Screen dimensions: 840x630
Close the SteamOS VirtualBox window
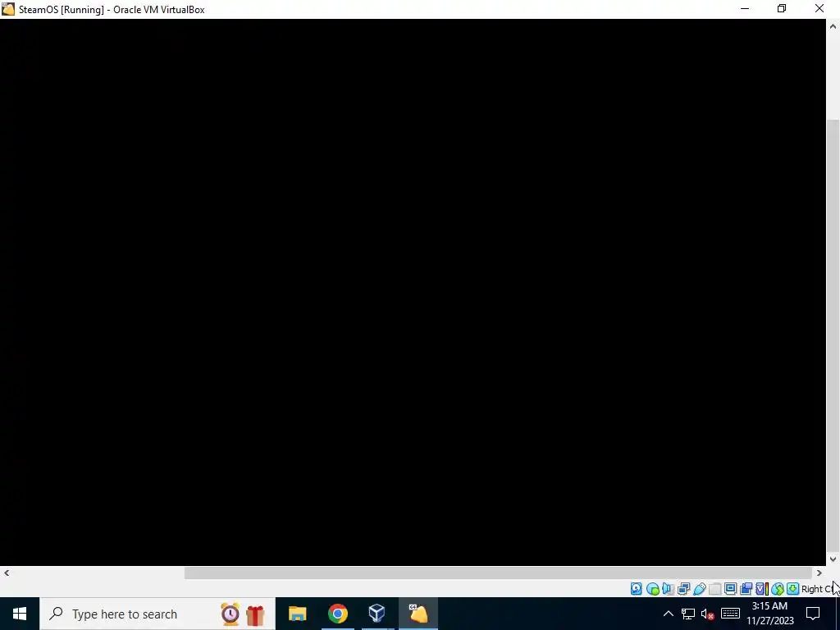(x=819, y=9)
